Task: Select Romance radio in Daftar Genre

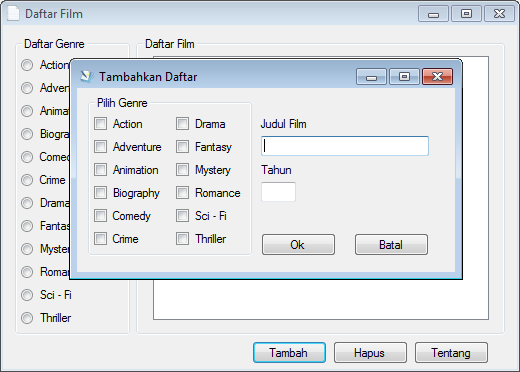Action: 27,272
